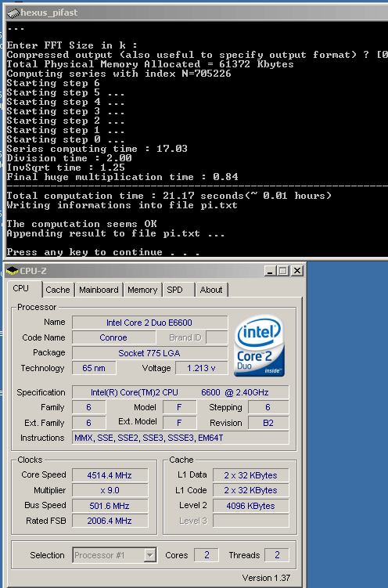Click the Voltage value 1.213 v
The width and height of the screenshot is (388, 588).
[x=202, y=368]
